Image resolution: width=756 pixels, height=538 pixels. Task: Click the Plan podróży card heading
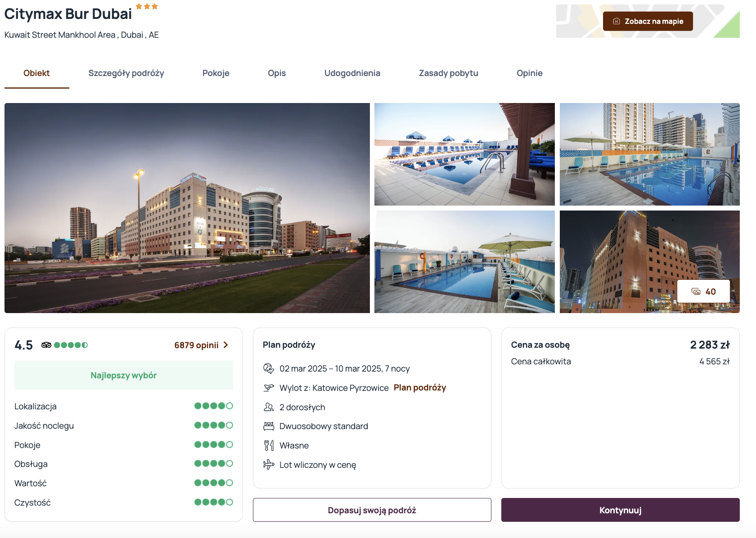289,345
